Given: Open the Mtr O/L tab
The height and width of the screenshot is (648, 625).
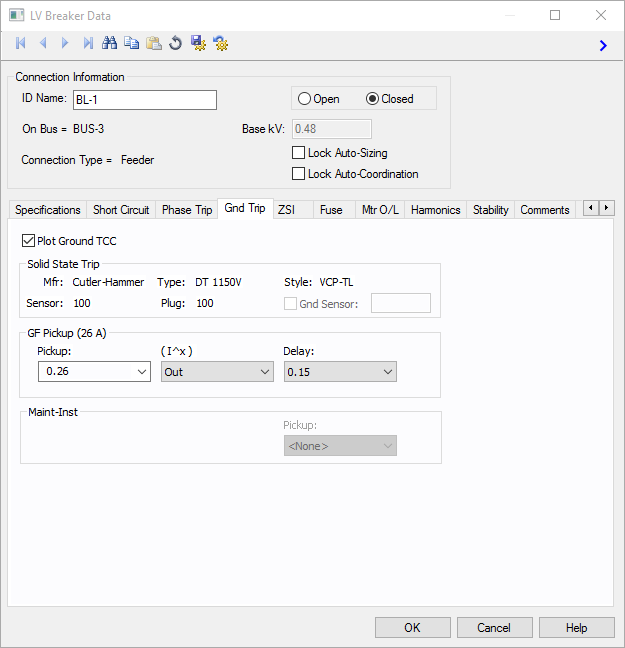Looking at the screenshot, I should [x=380, y=210].
